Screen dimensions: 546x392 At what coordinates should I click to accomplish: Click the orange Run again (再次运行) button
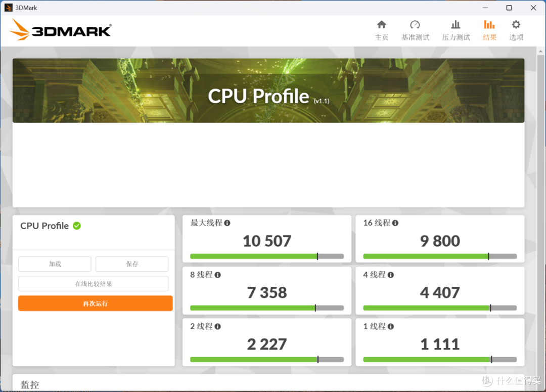pos(96,303)
